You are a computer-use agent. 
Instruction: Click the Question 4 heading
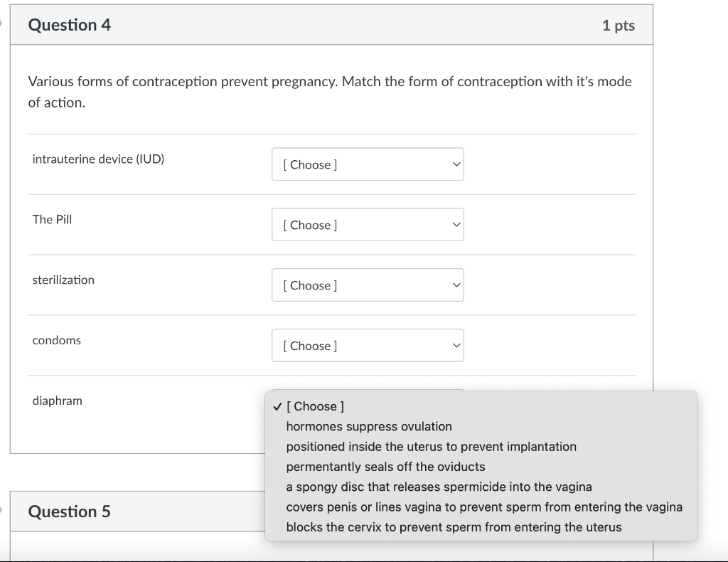(x=70, y=25)
